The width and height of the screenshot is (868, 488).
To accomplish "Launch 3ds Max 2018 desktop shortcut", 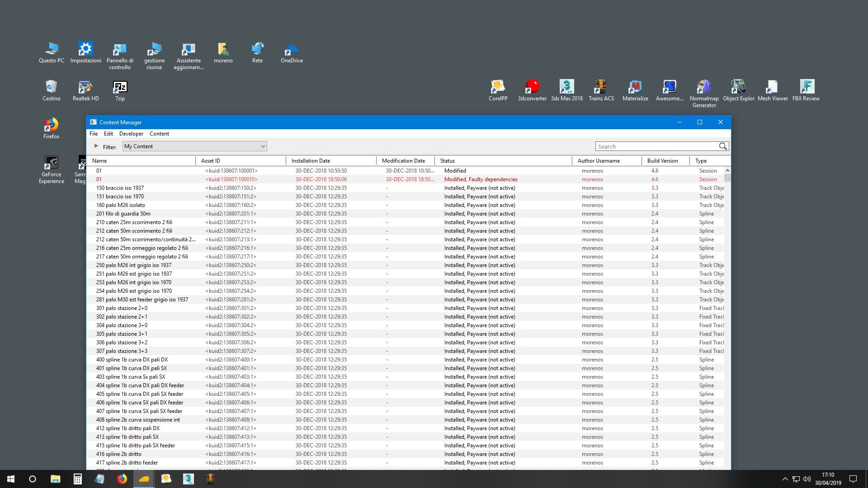I will click(566, 91).
